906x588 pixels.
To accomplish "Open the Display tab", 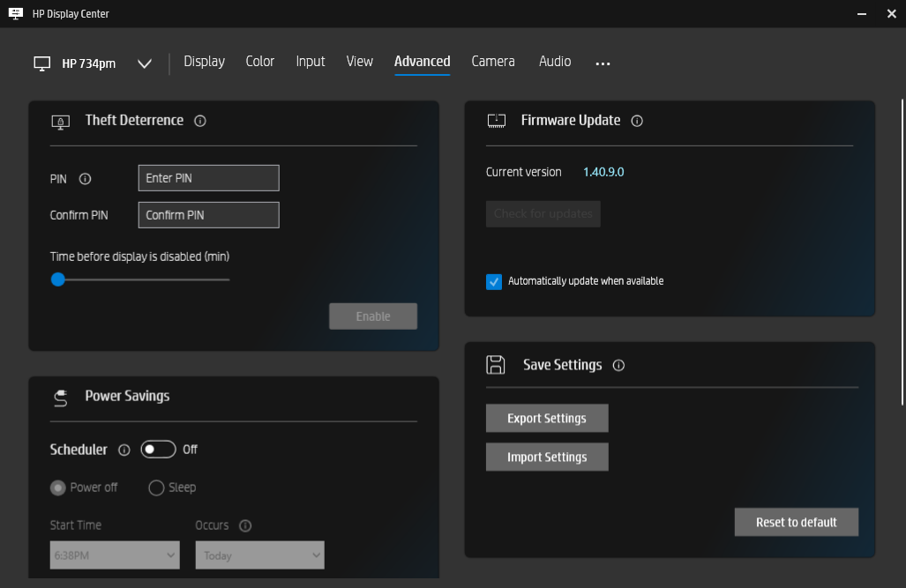I will point(204,61).
